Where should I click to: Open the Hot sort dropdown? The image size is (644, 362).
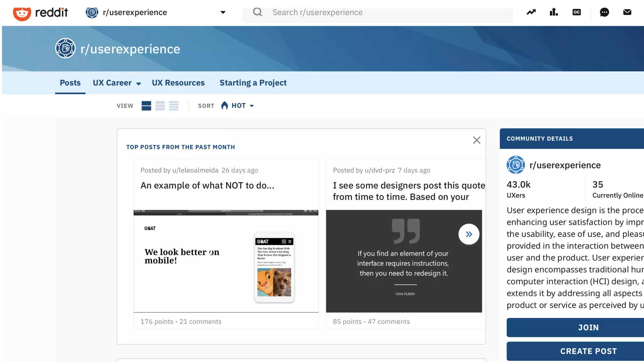238,106
